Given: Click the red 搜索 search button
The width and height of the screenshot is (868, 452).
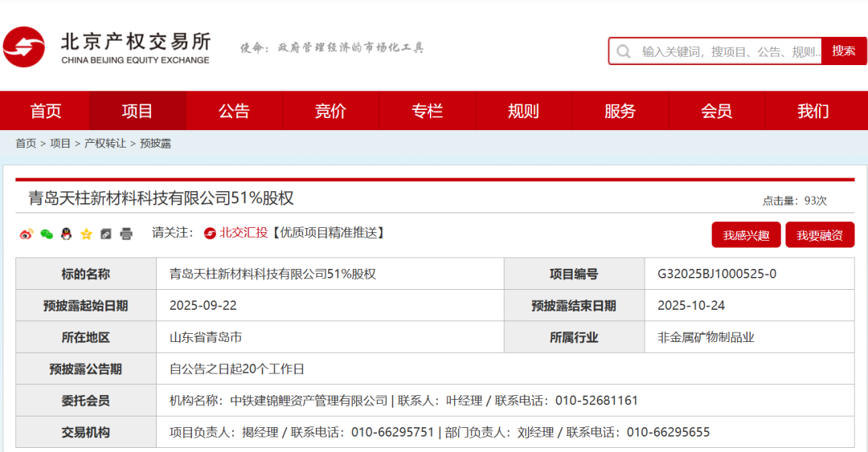Looking at the screenshot, I should (x=844, y=51).
